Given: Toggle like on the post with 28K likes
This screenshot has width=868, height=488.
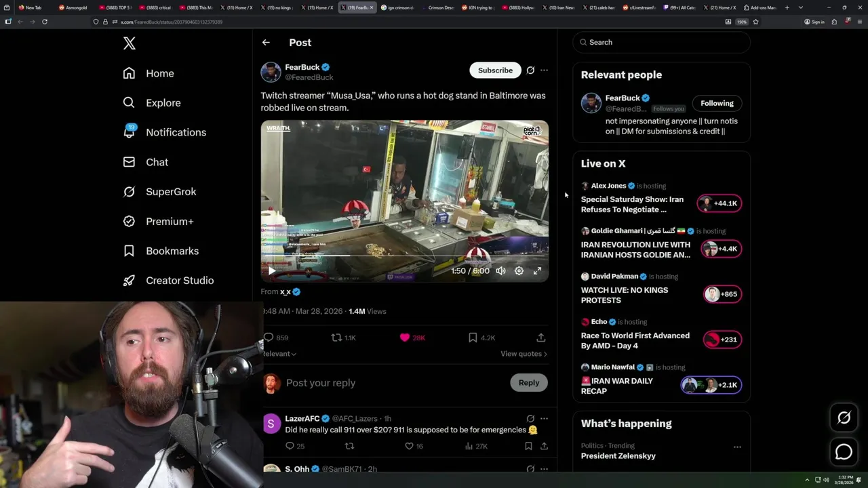Looking at the screenshot, I should (x=412, y=338).
